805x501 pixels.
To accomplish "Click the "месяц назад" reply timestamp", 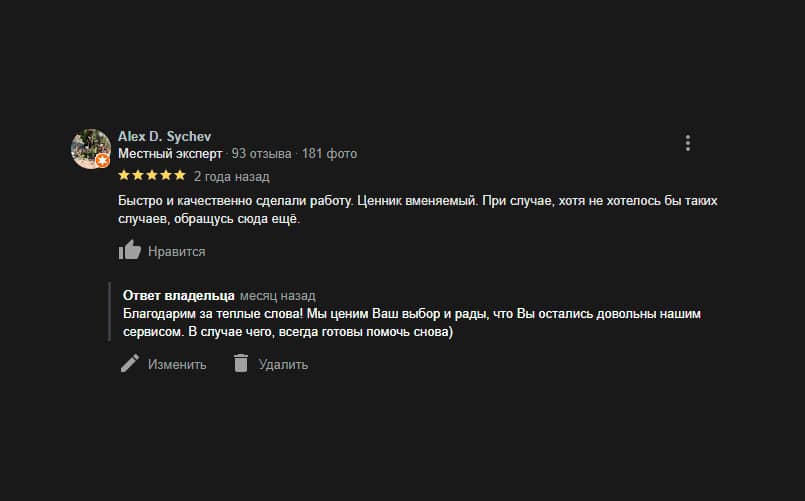I will pos(277,296).
